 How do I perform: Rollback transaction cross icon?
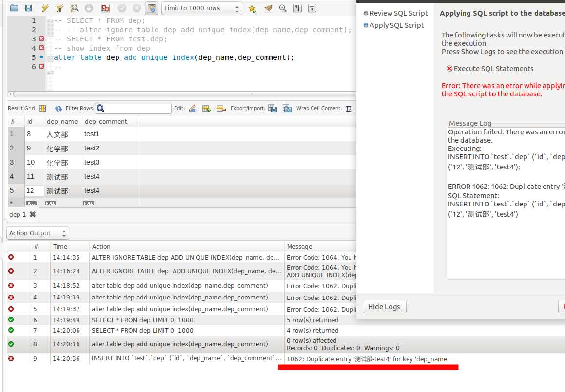coord(136,8)
